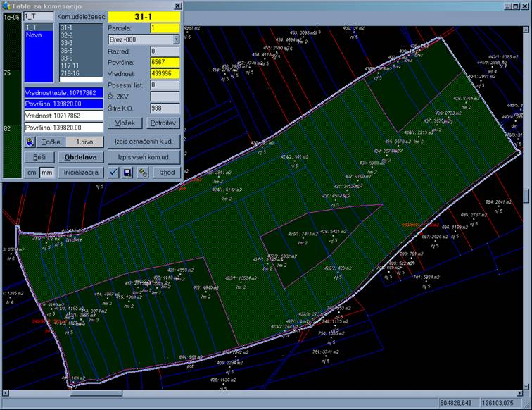Close the Table za komasacijo dialog
The image size is (532, 410).
pyautogui.click(x=176, y=5)
